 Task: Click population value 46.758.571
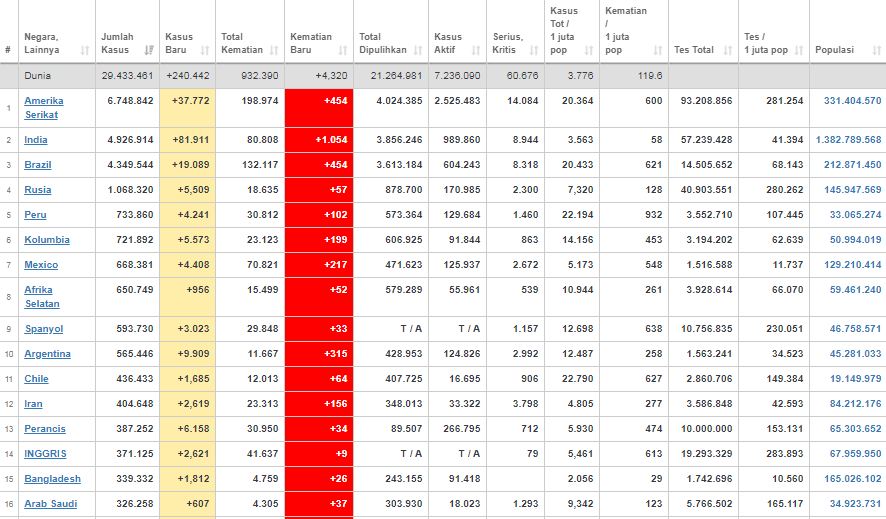(x=855, y=329)
